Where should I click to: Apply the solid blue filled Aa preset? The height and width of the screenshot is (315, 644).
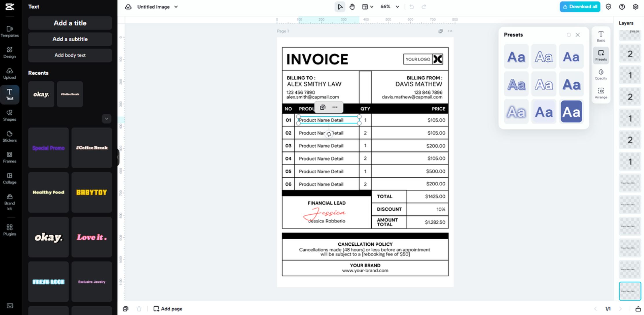[571, 112]
